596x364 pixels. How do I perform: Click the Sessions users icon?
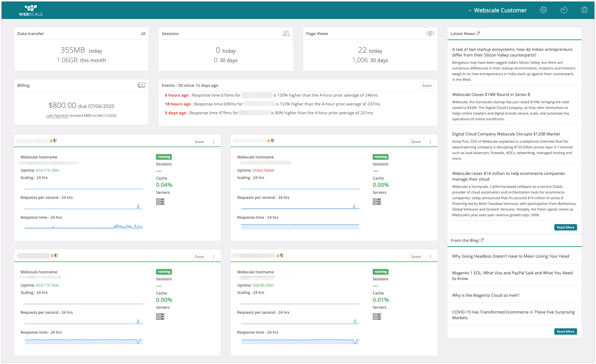point(286,33)
